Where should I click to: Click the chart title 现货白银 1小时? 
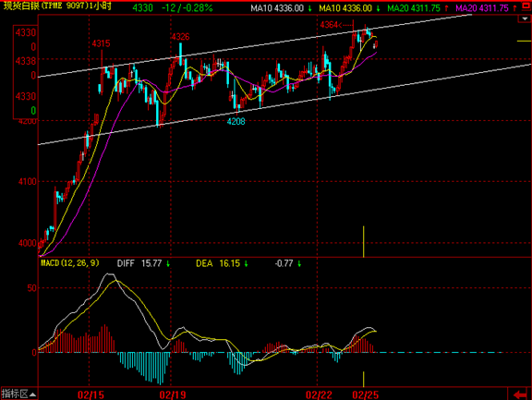[57, 6]
